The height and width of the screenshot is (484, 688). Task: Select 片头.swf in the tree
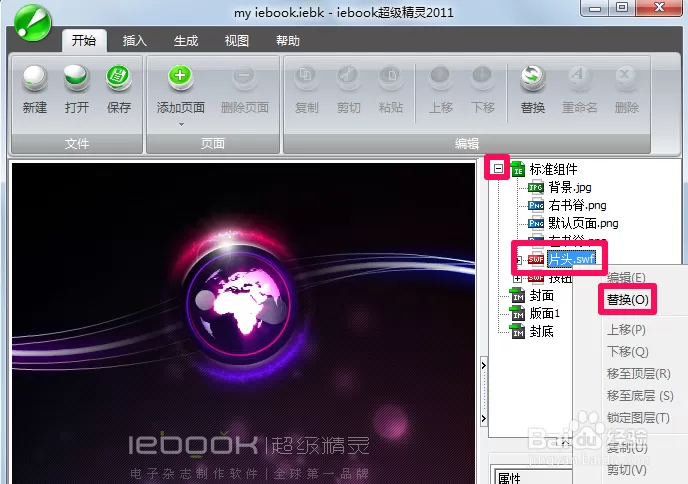tap(572, 259)
